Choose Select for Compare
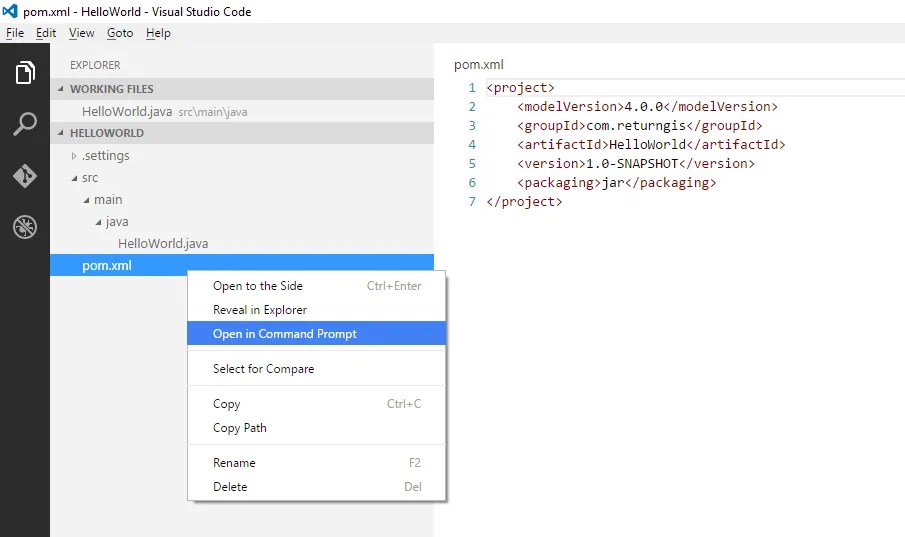Screen dimensions: 905x537 pyautogui.click(x=316, y=368)
